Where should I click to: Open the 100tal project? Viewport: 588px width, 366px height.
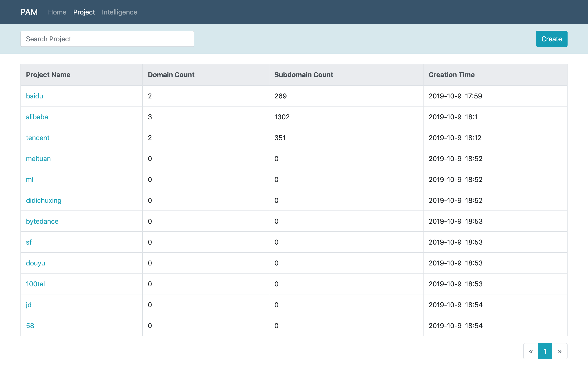pyautogui.click(x=35, y=284)
